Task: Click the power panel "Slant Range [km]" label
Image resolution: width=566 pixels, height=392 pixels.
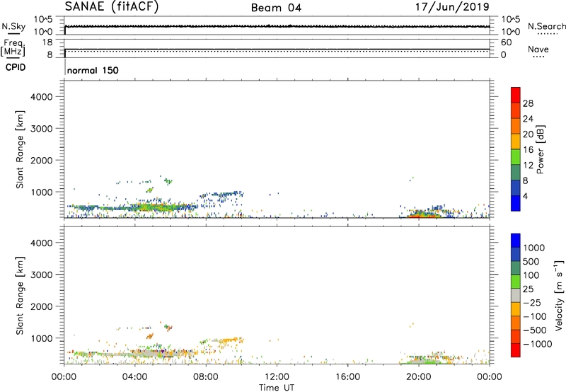Action: (20, 149)
